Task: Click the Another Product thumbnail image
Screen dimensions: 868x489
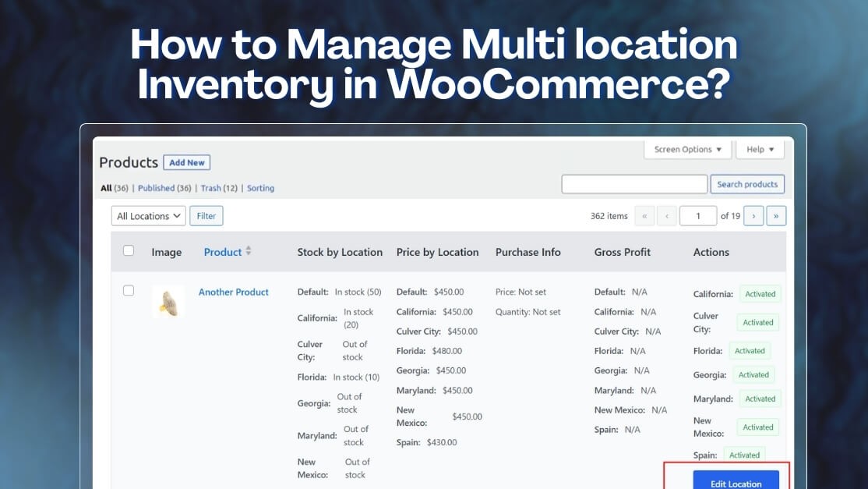Action: [x=169, y=302]
